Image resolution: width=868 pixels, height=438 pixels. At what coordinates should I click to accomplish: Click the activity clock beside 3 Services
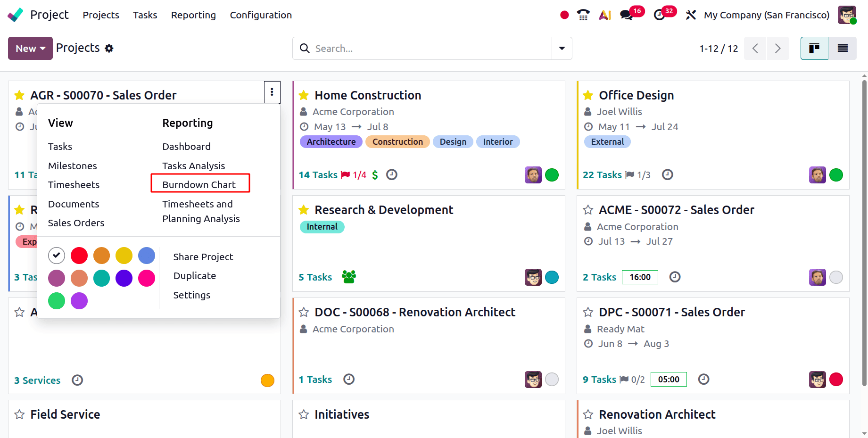coord(77,380)
